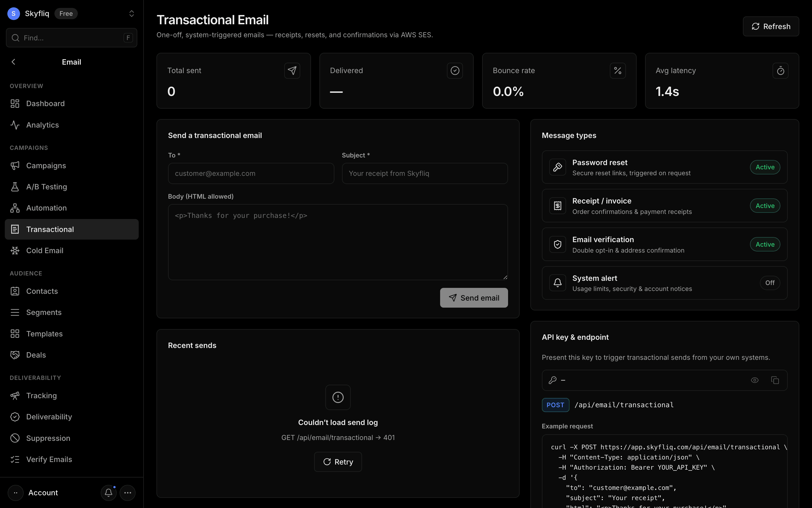Click the Password reset key icon
This screenshot has height=508, width=812.
click(557, 167)
